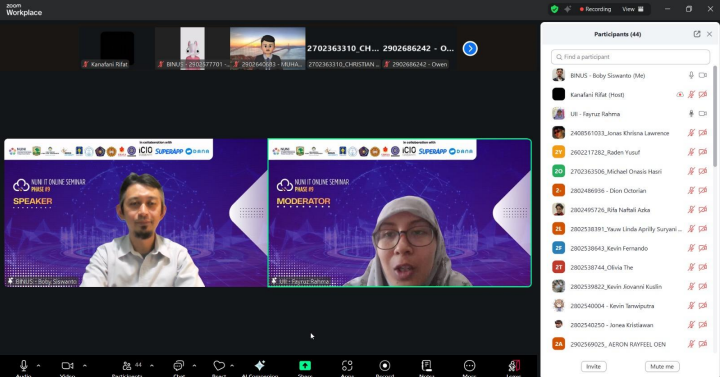This screenshot has height=377, width=721.
Task: Toggle camera with Video icon
Action: coord(68,366)
